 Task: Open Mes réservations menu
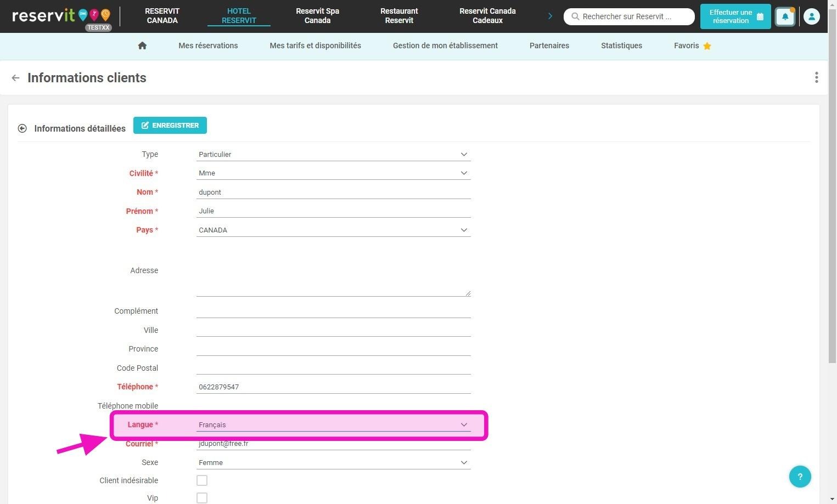tap(208, 46)
